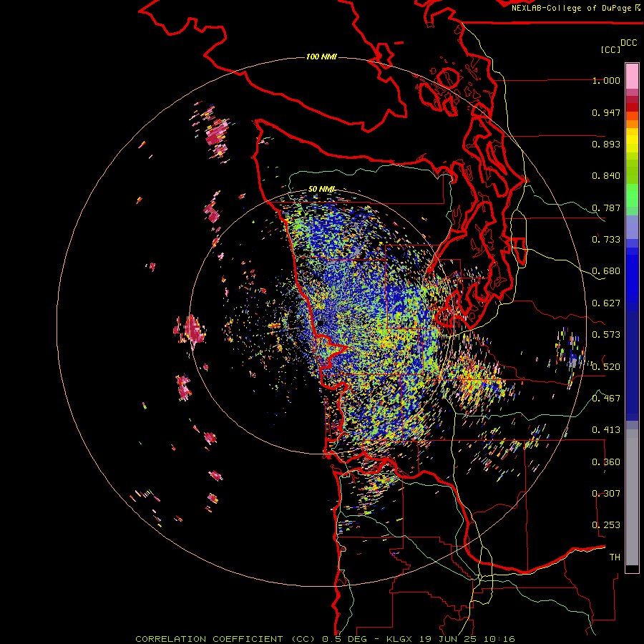The width and height of the screenshot is (644, 644).
Task: Click the NEXLAB-College of DuPage label
Action: pyautogui.click(x=571, y=8)
